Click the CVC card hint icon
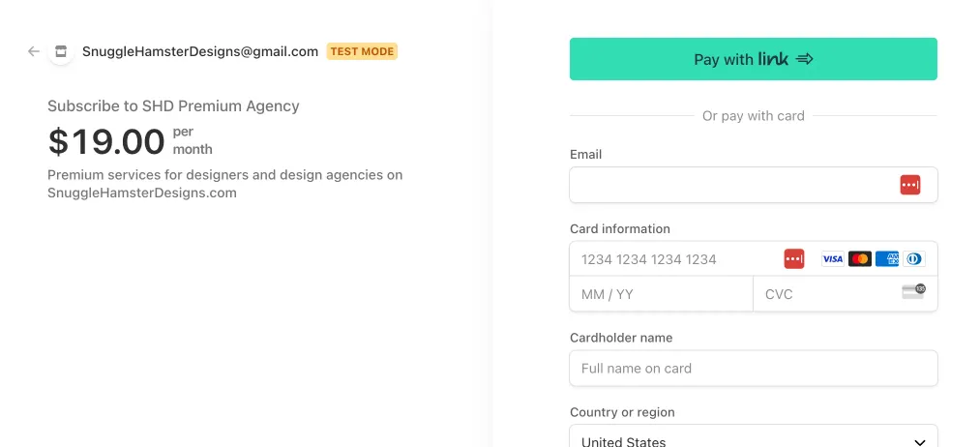 coord(914,291)
